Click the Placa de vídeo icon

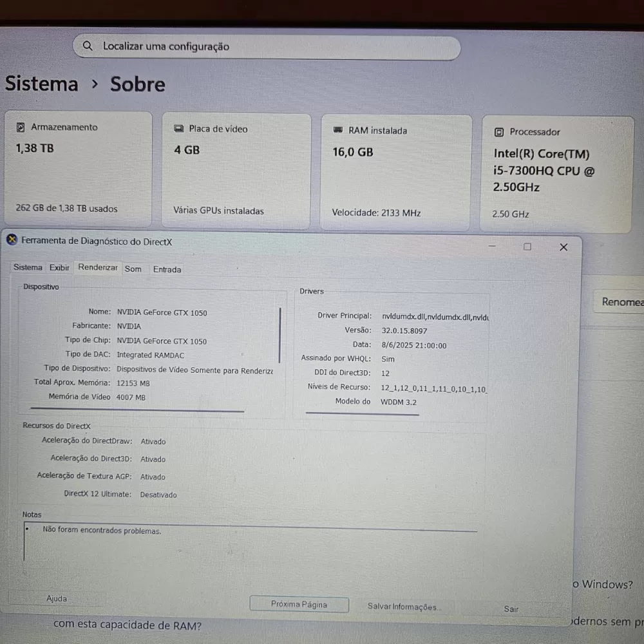click(x=179, y=129)
